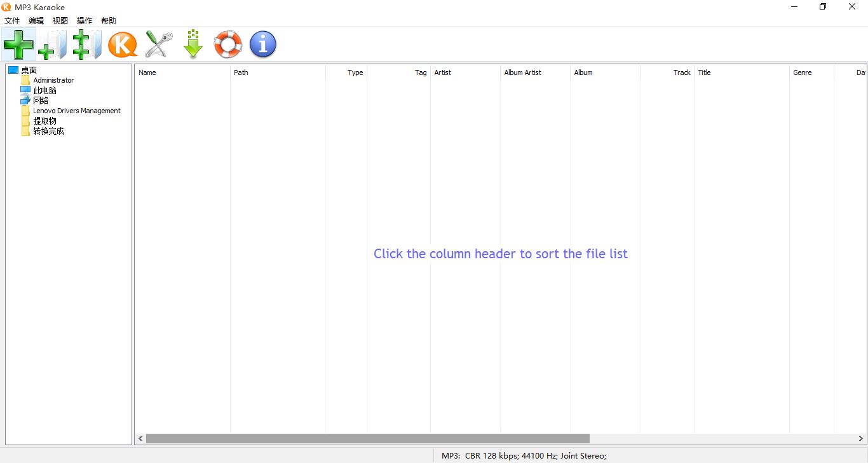Screen dimensions: 868x463
Task: Select the 转换完成 folder
Action: [49, 131]
